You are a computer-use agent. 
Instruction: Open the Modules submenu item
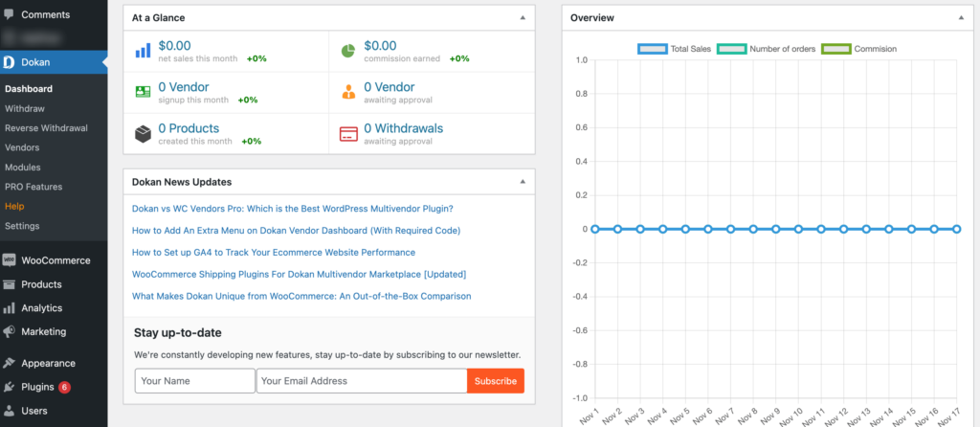point(23,167)
